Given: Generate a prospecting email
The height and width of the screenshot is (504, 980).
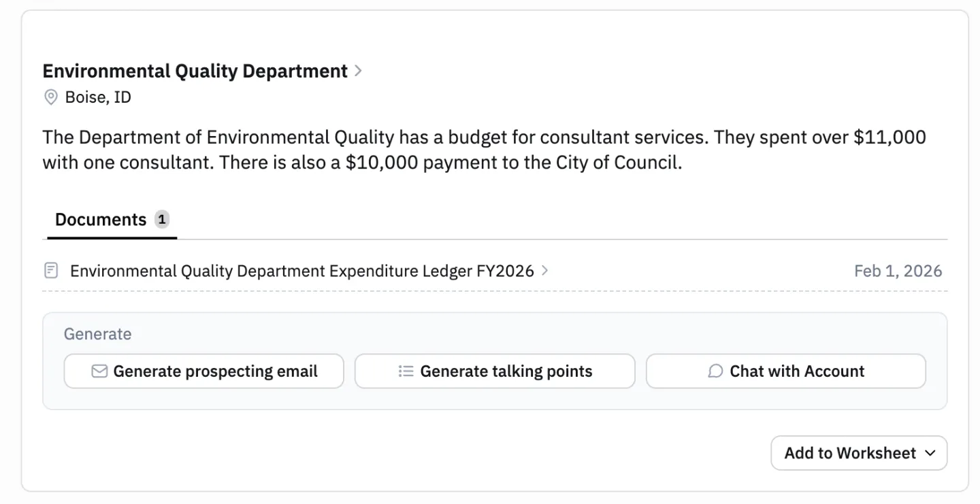Looking at the screenshot, I should coord(203,371).
